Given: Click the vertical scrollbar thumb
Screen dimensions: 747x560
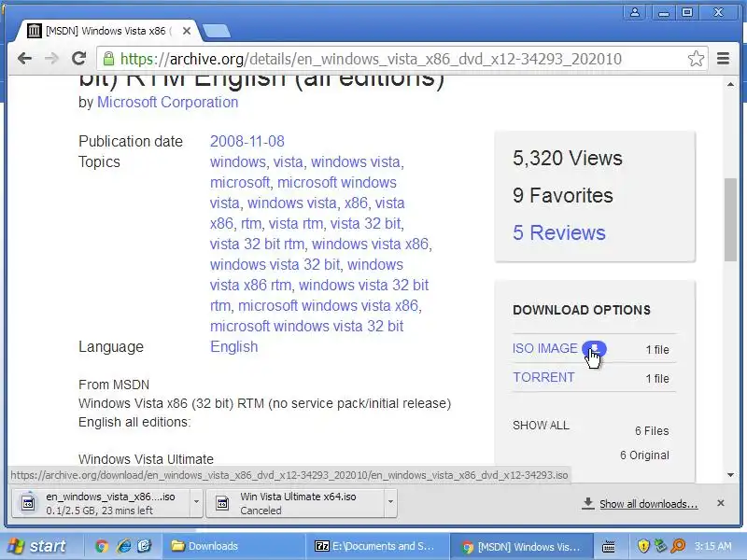Looking at the screenshot, I should click(730, 219).
